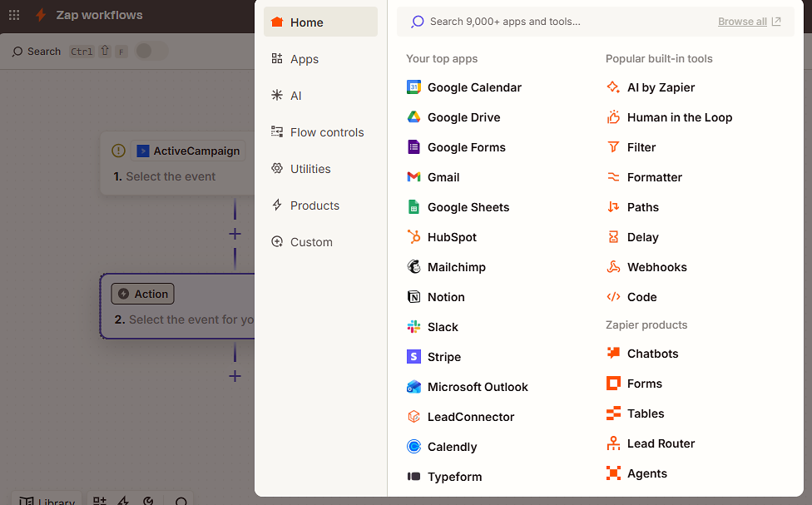The width and height of the screenshot is (812, 505).
Task: Select the Human in the Loop icon
Action: pyautogui.click(x=613, y=117)
